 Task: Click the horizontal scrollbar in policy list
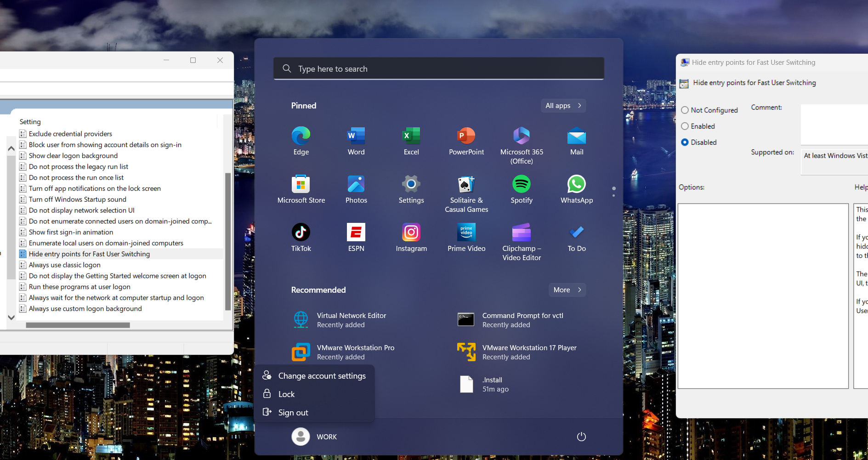[x=78, y=325]
